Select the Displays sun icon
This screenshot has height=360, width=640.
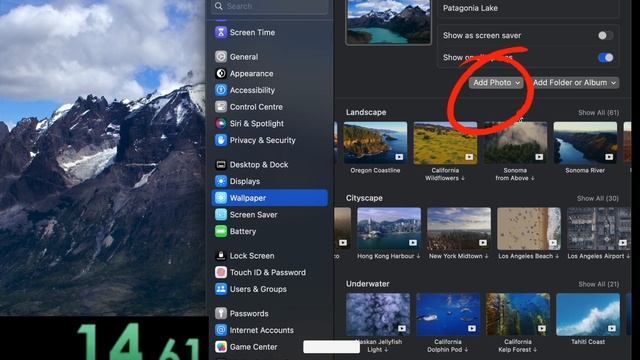[x=221, y=181]
